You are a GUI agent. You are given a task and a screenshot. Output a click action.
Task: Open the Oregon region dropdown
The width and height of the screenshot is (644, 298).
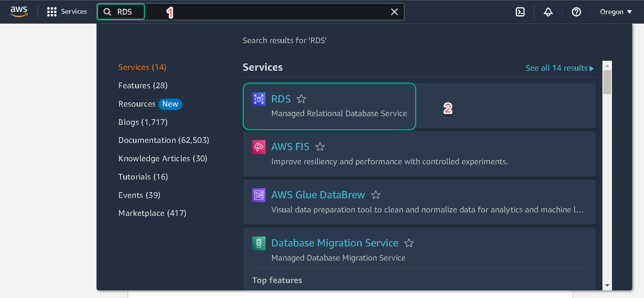pos(616,12)
